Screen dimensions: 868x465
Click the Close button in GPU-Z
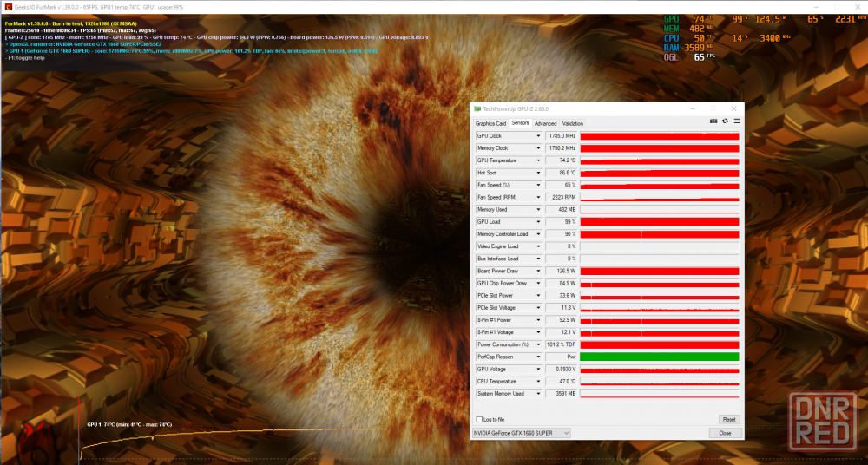(x=725, y=433)
